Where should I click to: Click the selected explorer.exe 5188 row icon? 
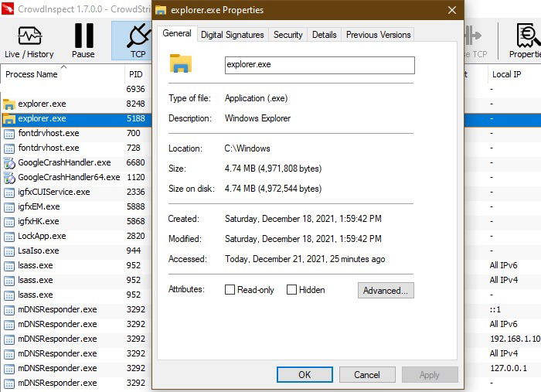(x=9, y=119)
